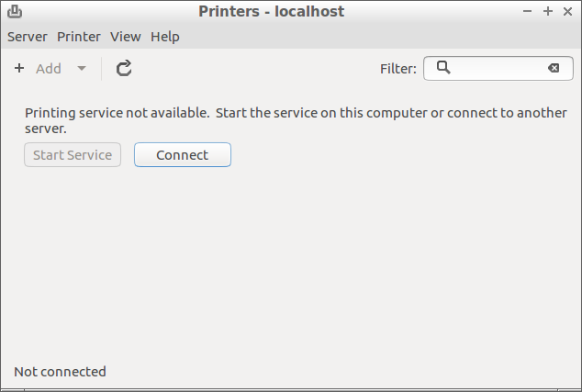The width and height of the screenshot is (582, 392).
Task: Click the plus icon to add printer
Action: click(19, 68)
